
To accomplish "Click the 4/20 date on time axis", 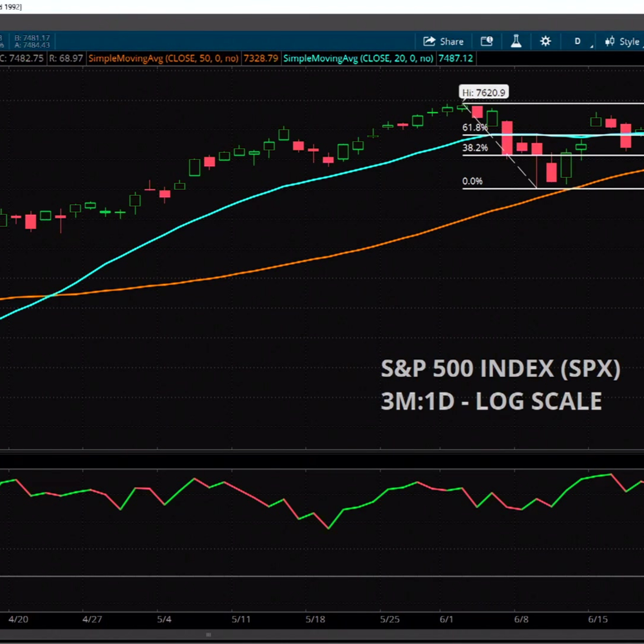I will [18, 619].
